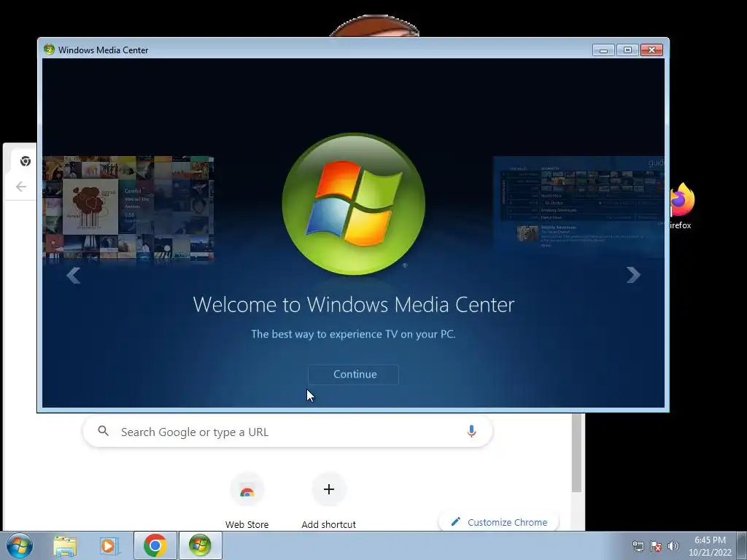Click 'The best way to experience TV' text
The height and width of the screenshot is (560, 747).
pos(354,334)
